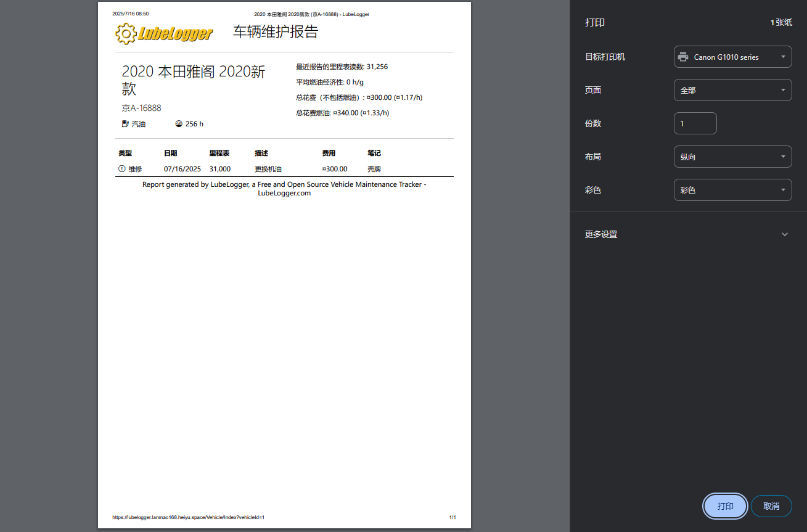807x532 pixels.
Task: Click the 打印 dialog title
Action: tap(595, 22)
